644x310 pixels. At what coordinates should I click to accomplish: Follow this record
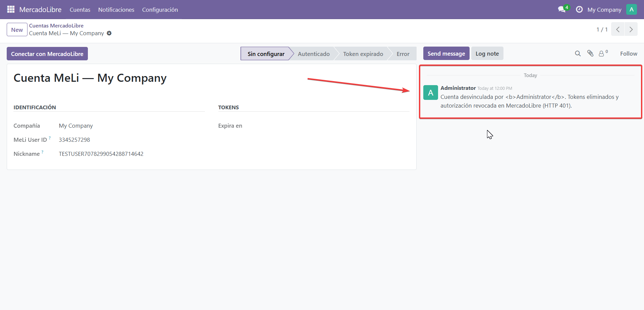click(629, 54)
